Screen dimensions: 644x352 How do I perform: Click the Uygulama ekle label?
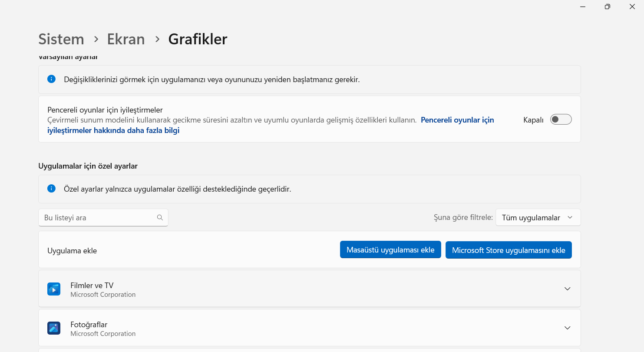(72, 251)
